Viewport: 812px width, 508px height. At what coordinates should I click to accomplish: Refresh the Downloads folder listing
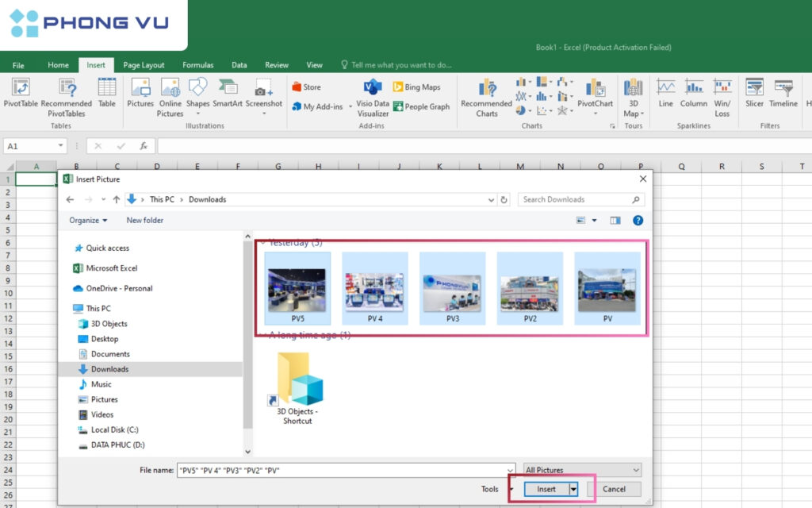[x=504, y=199]
